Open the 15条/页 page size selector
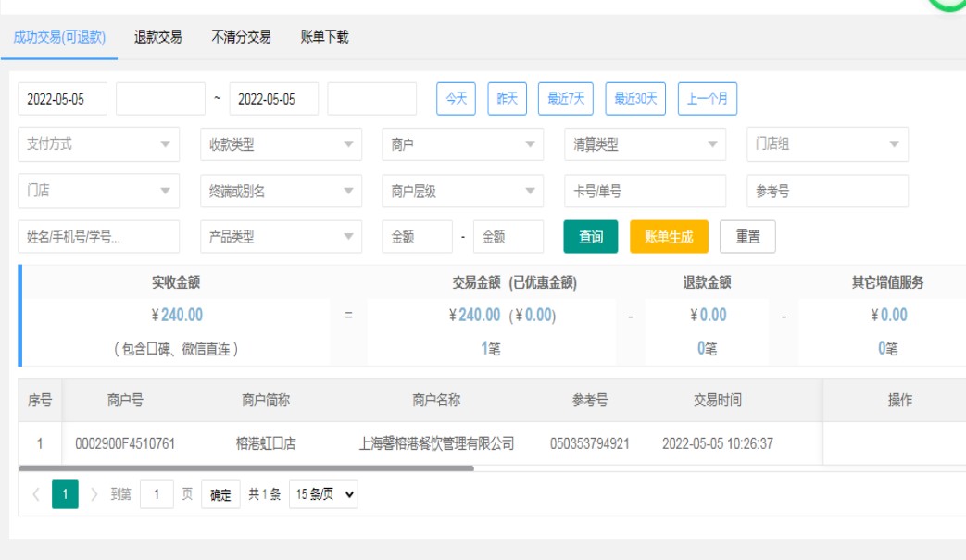The width and height of the screenshot is (966, 560). point(323,494)
